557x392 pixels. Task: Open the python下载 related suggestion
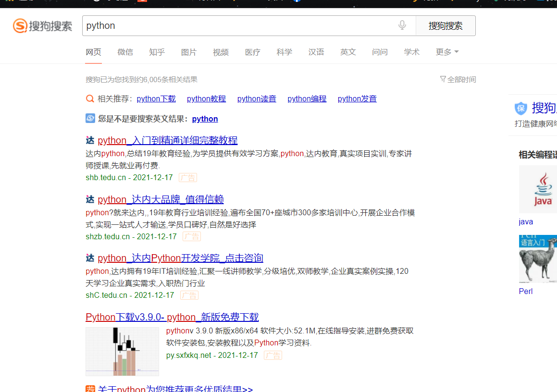coord(156,98)
